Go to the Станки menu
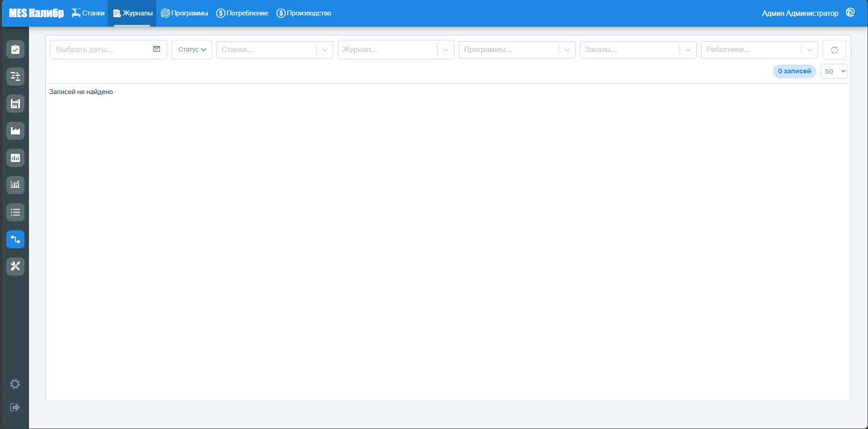This screenshot has height=429, width=868. pos(88,13)
